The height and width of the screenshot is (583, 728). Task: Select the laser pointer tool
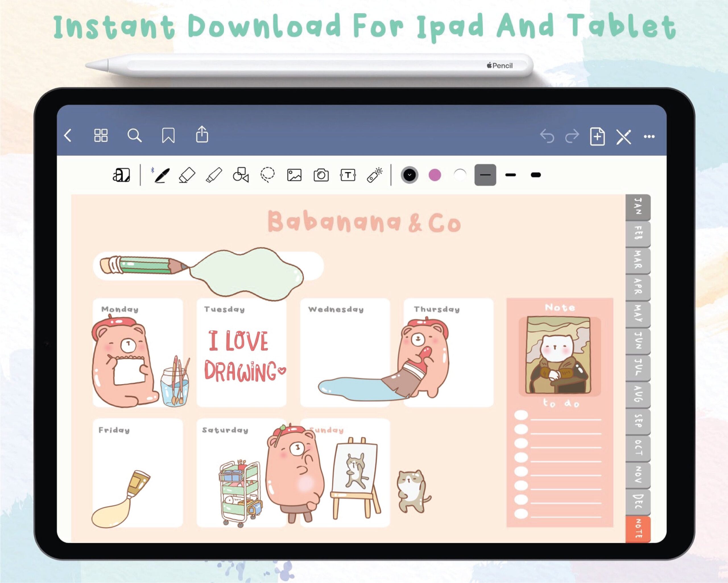tap(375, 175)
